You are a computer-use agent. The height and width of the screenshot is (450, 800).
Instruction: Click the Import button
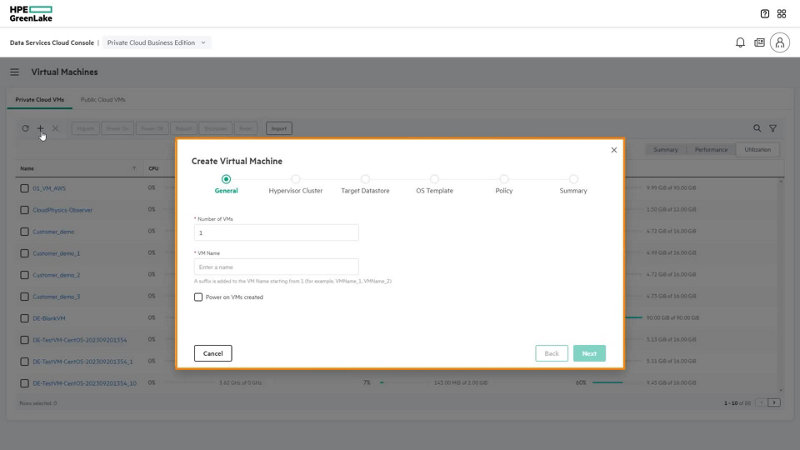coord(279,129)
